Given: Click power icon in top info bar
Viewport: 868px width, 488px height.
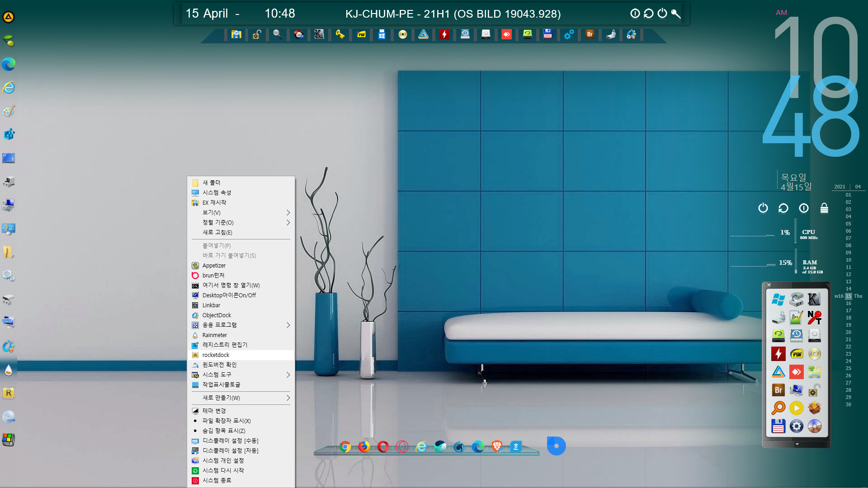Looking at the screenshot, I should click(662, 14).
